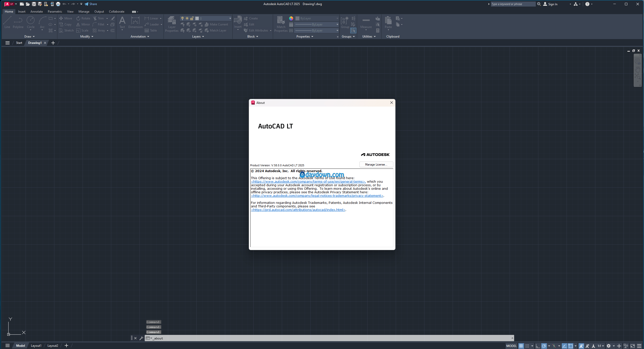Switch to the Start file tab

[x=19, y=43]
